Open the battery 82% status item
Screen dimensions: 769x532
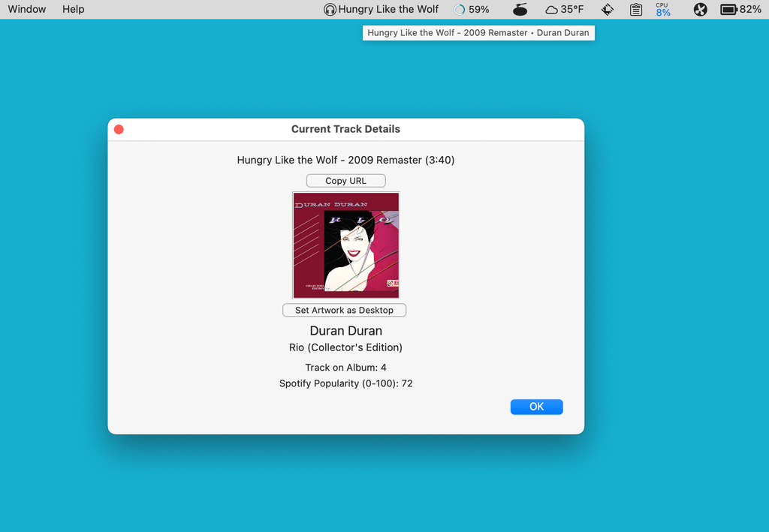(x=740, y=9)
